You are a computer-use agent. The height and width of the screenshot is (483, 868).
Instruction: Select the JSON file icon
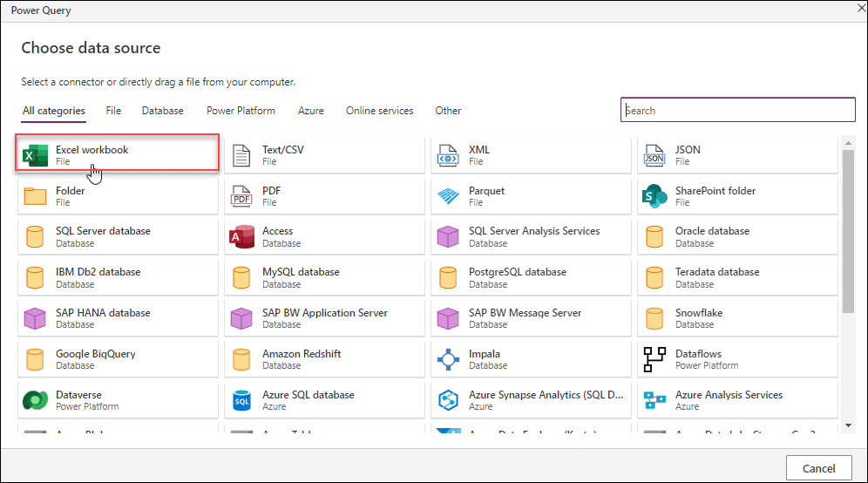tap(654, 156)
